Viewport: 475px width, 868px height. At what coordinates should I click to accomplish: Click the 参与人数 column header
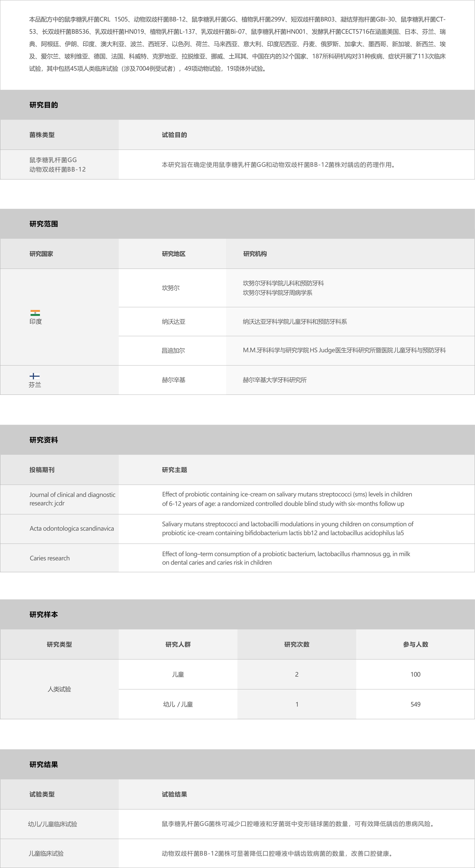[x=415, y=644]
